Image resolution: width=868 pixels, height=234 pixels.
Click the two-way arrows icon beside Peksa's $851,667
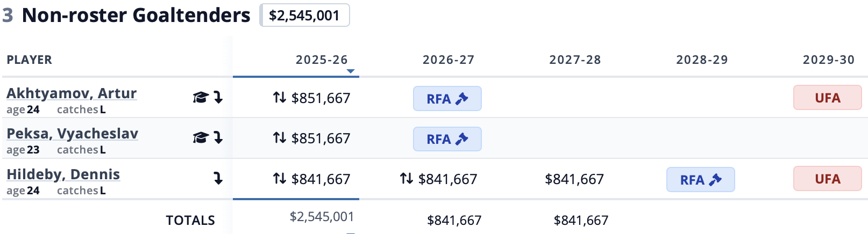(x=279, y=138)
